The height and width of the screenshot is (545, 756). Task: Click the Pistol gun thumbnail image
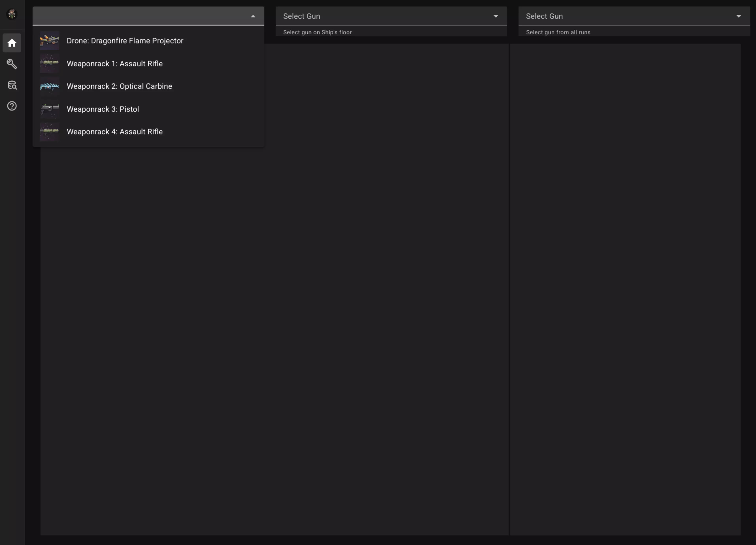coord(49,109)
